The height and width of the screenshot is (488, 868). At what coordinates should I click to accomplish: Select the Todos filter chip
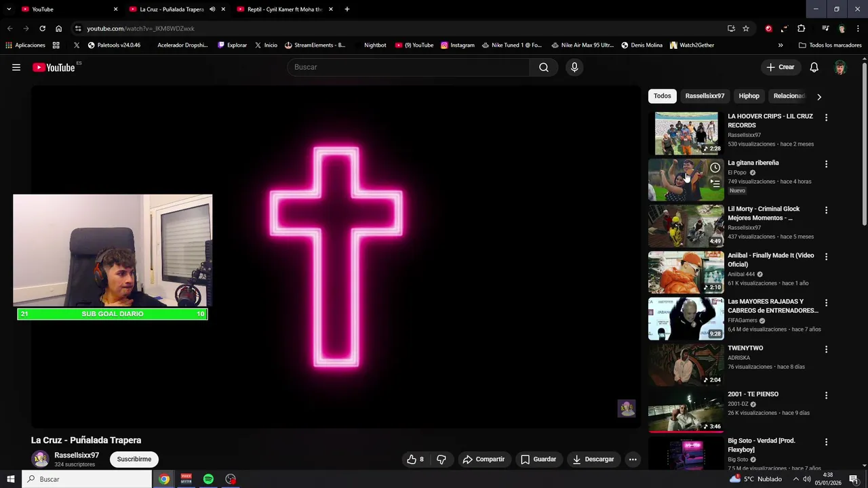[663, 96]
